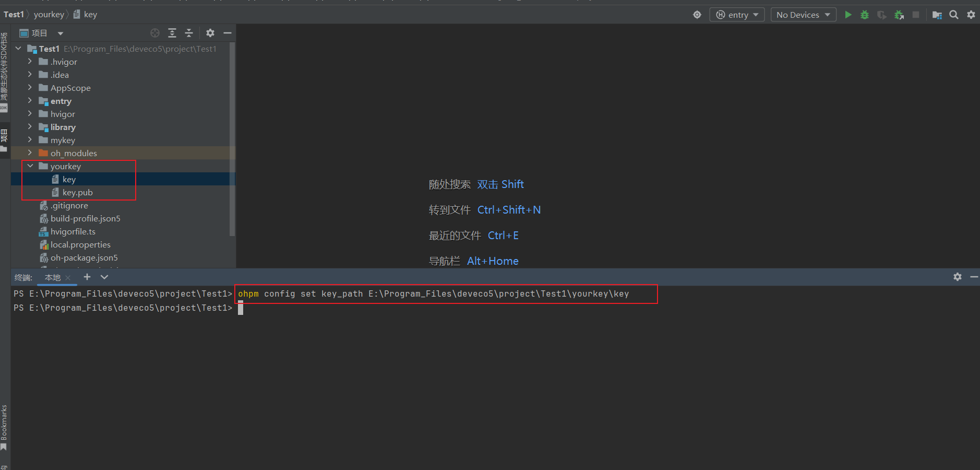Open the search everywhere magnifier icon
The width and height of the screenshot is (980, 470).
coord(954,15)
